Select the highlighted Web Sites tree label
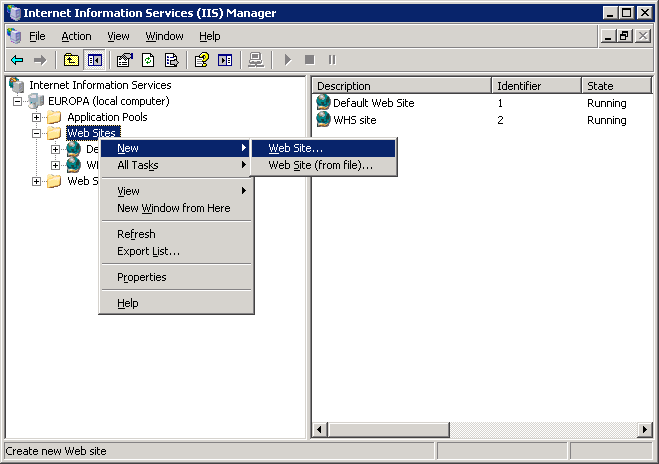 (x=93, y=133)
